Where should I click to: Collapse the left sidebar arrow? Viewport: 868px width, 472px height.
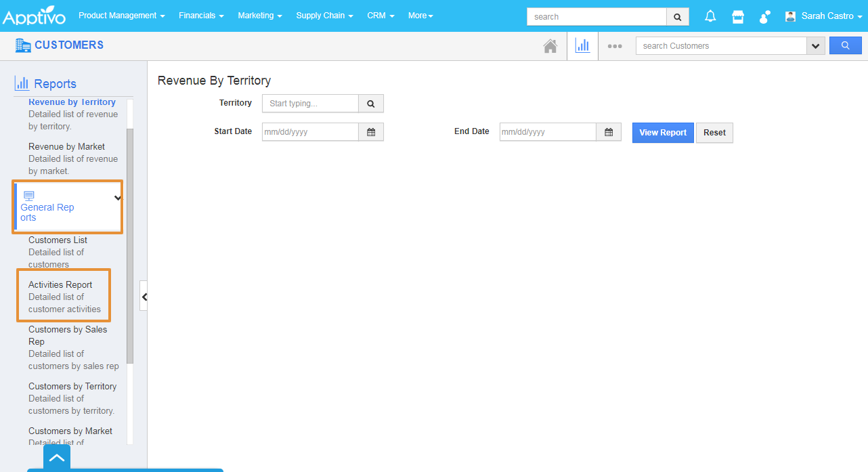point(144,297)
